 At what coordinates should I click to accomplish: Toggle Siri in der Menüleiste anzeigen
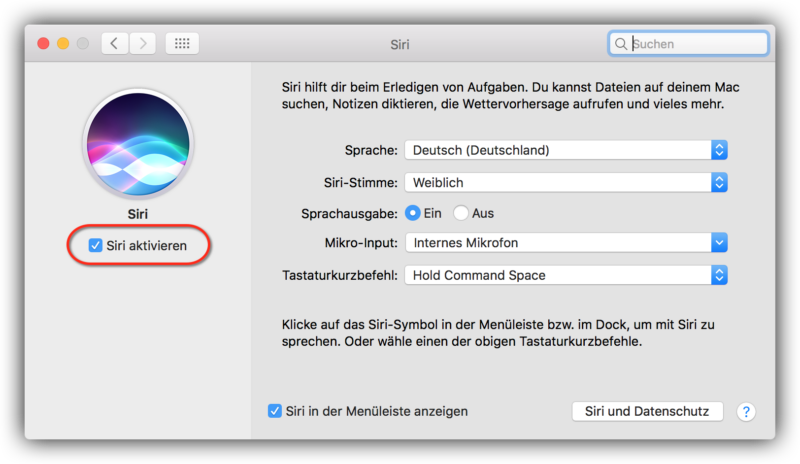pyautogui.click(x=274, y=411)
